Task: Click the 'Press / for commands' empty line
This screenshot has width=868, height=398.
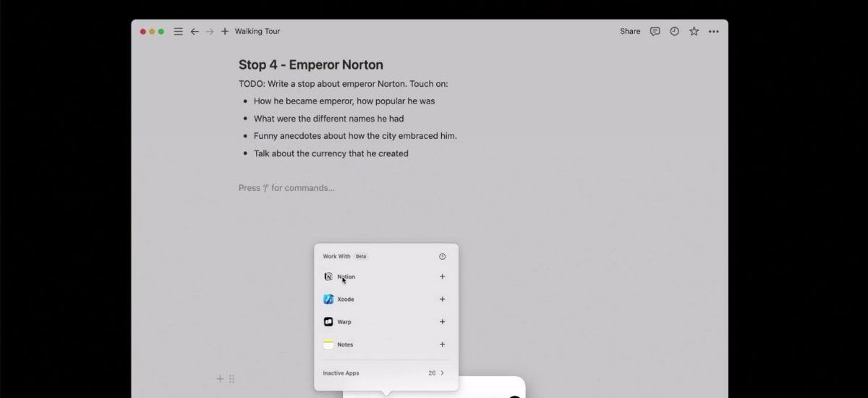Action: coord(286,188)
